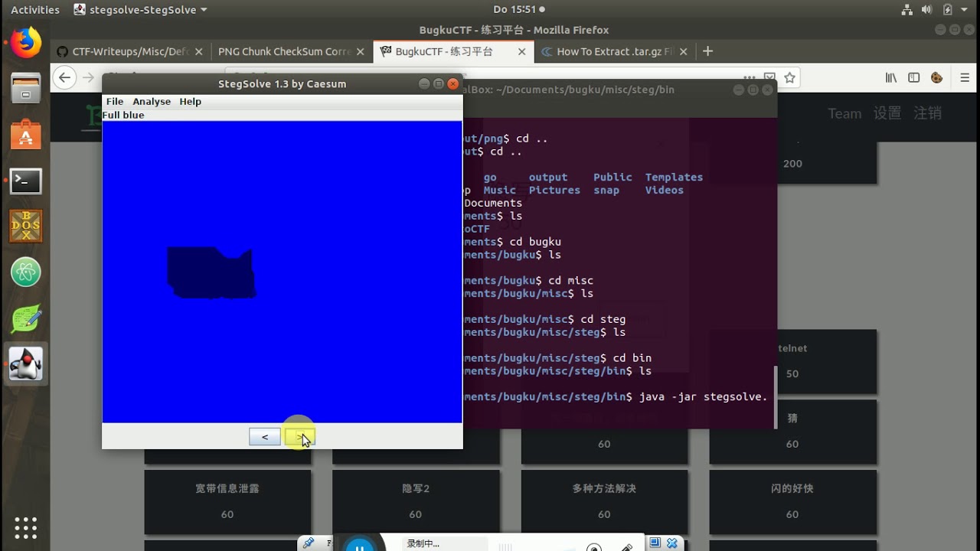Show previous plane with < button

(x=265, y=437)
